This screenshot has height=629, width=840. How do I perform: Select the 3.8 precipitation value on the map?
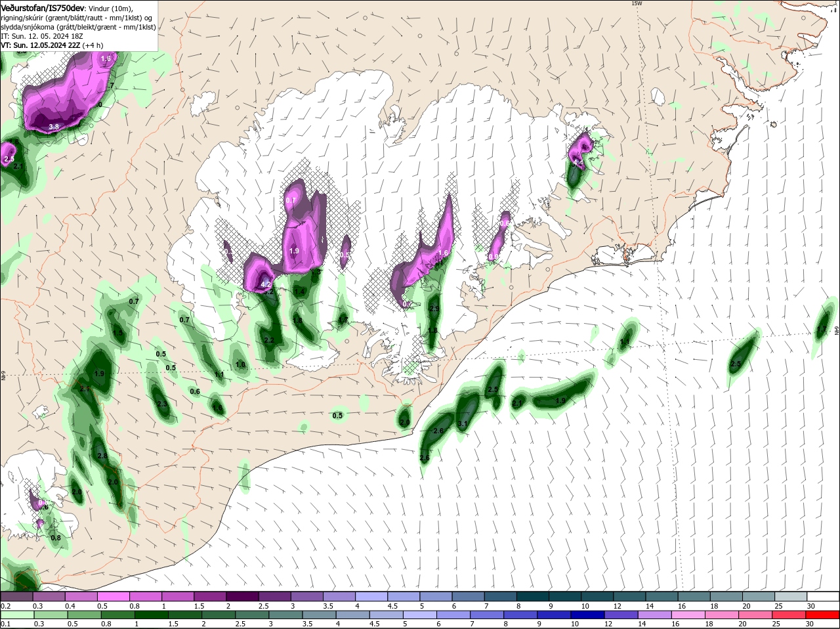(x=54, y=127)
